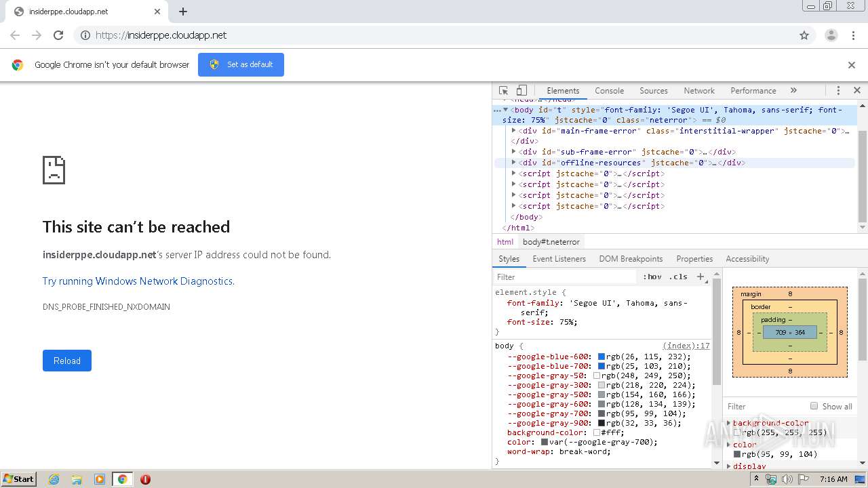Open the Performance tab
Screen dimensions: 868x488
pyautogui.click(x=753, y=90)
